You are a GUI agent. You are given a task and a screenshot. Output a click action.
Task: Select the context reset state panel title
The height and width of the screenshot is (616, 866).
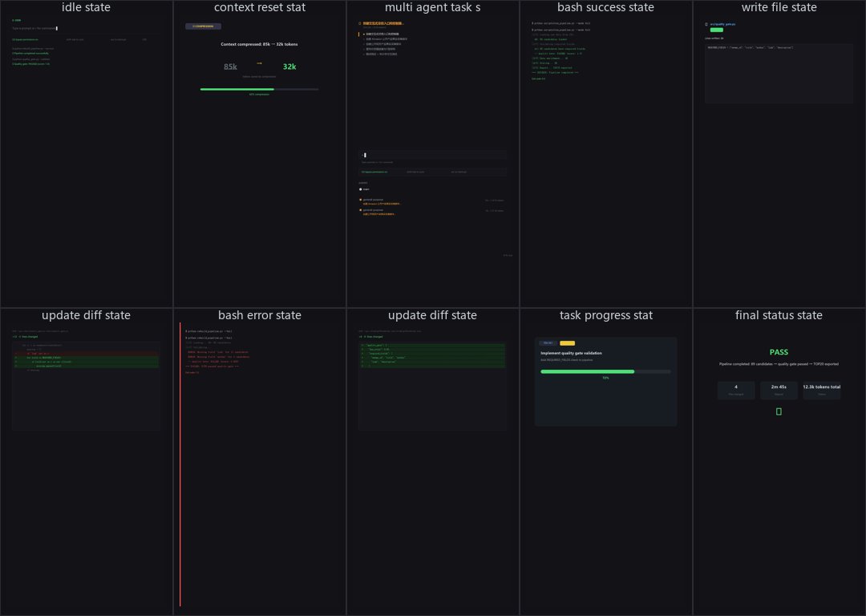point(260,7)
